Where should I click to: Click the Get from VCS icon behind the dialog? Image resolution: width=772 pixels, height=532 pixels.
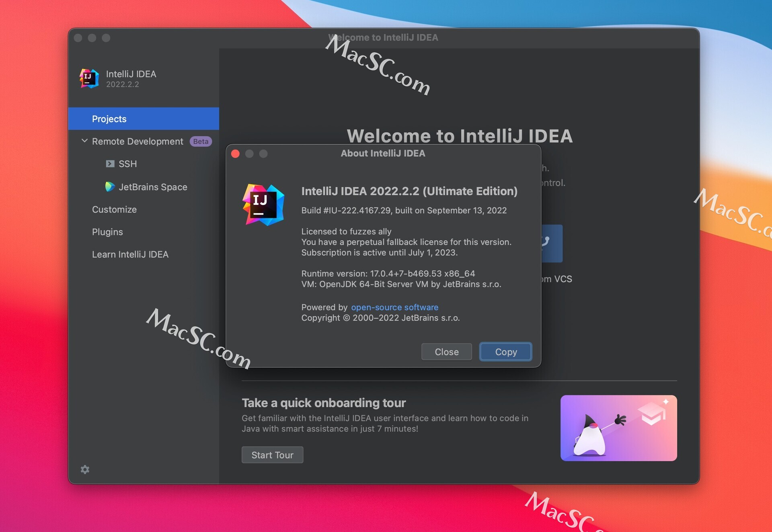pyautogui.click(x=551, y=243)
